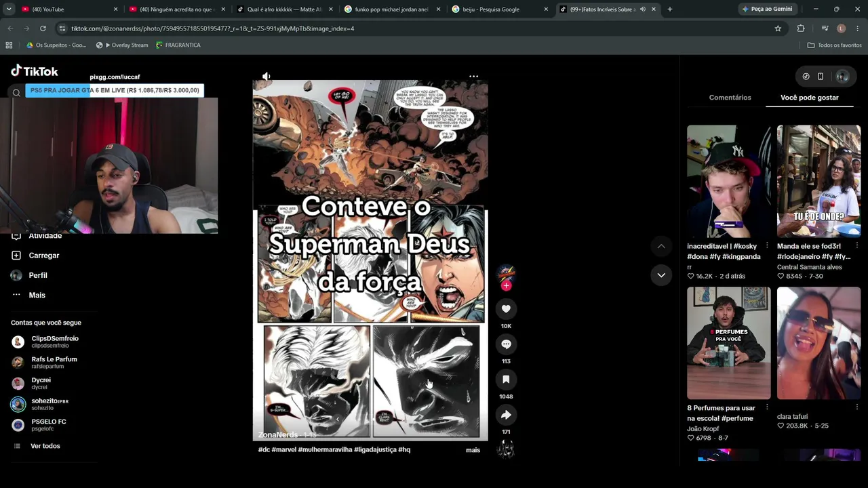Save the post with the bookmark icon
868x488 pixels.
[506, 380]
